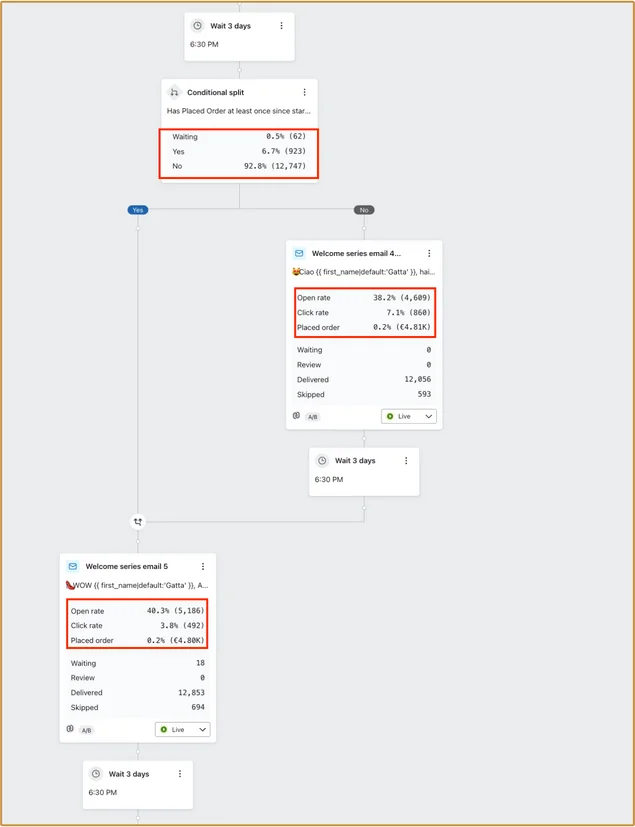Click the envelope icon on Welcome series email 5
The image size is (635, 827).
pos(73,566)
